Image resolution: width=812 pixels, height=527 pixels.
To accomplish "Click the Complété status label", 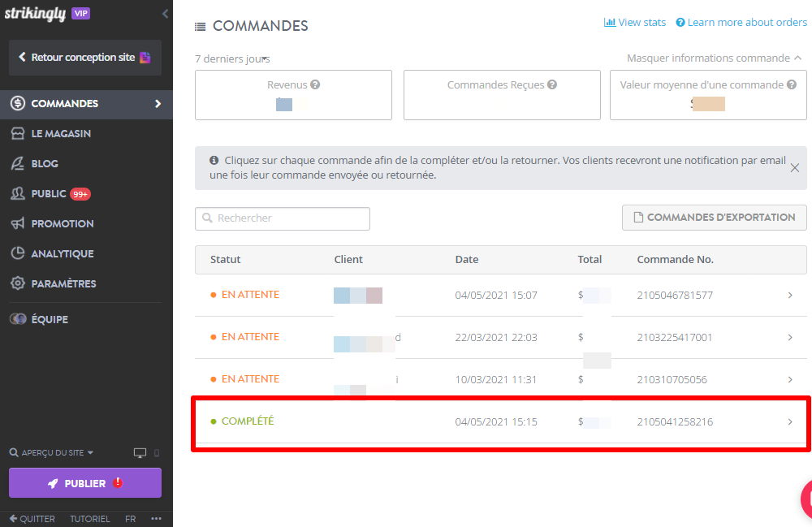I will 248,421.
